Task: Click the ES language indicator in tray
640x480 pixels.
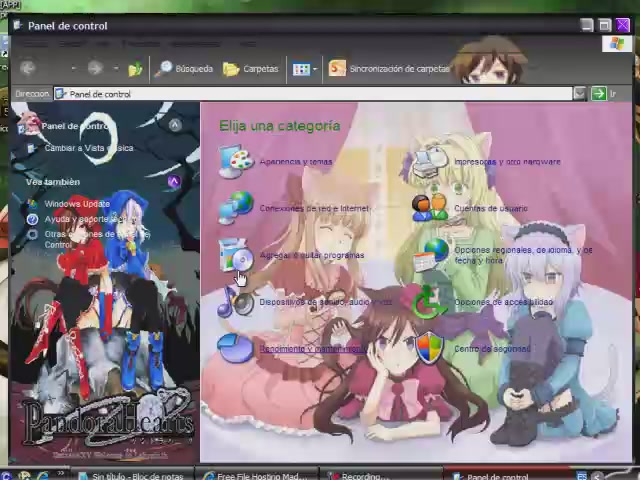Action: tap(581, 476)
